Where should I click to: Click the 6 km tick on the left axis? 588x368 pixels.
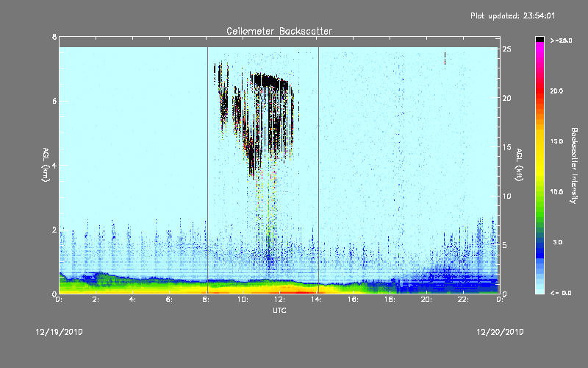click(x=54, y=101)
